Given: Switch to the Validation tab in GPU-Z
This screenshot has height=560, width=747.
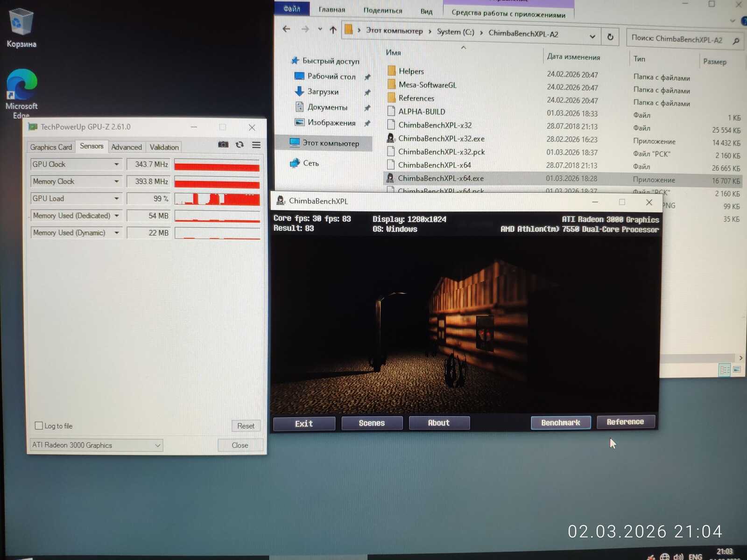Looking at the screenshot, I should [164, 147].
